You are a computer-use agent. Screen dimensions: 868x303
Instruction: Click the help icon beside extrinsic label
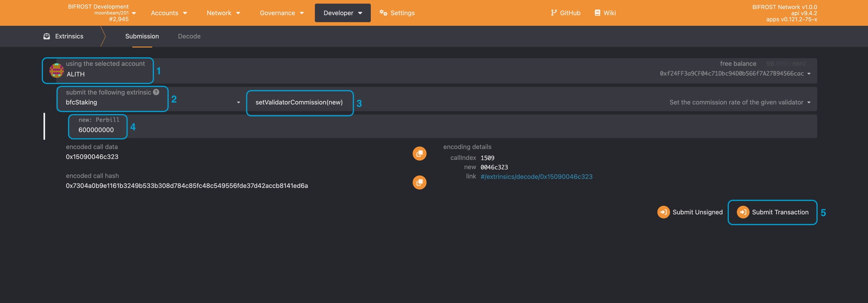tap(156, 92)
